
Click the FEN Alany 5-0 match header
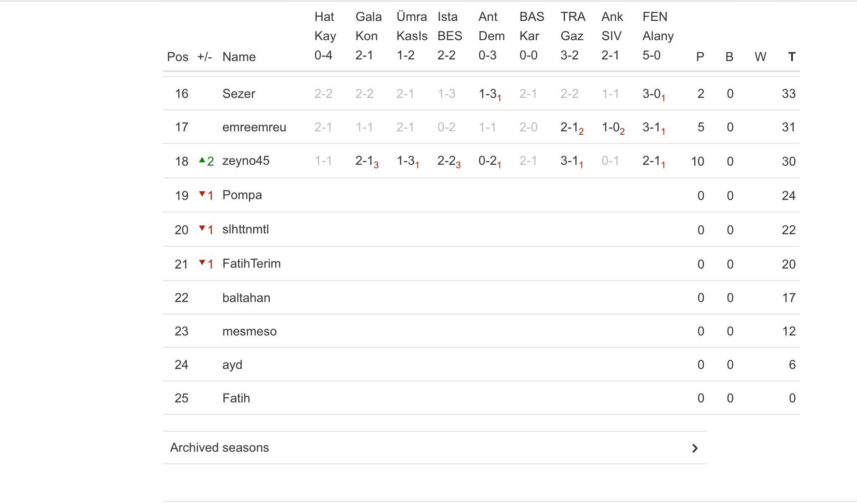[658, 36]
